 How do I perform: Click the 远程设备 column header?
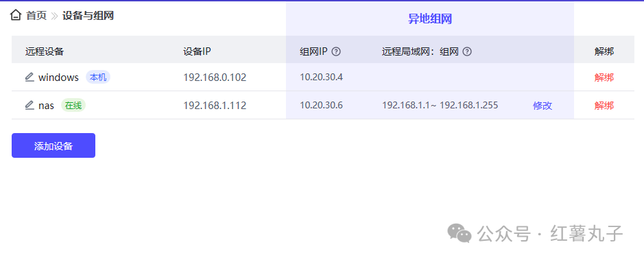click(45, 51)
